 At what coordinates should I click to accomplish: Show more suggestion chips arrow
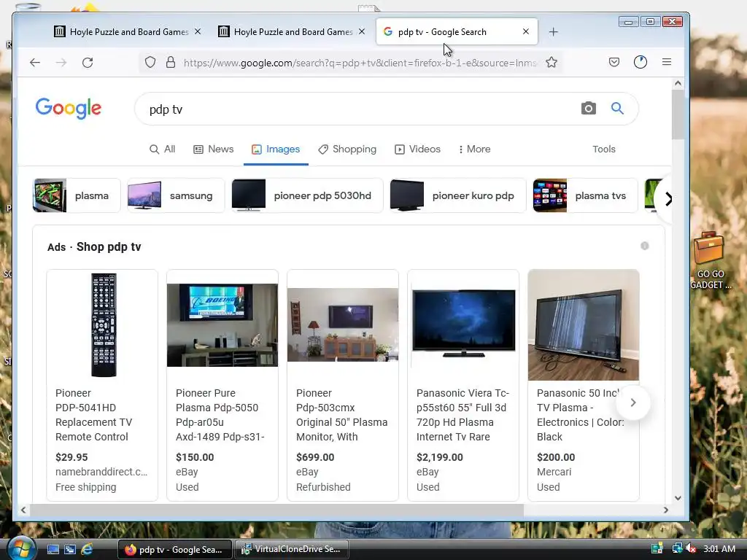668,198
